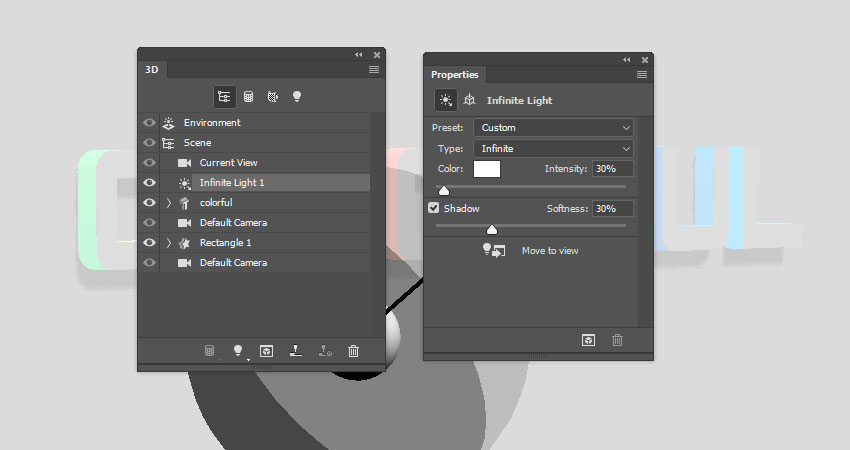Click the greyed mesh icon in 3D footer
850x450 pixels.
point(209,351)
